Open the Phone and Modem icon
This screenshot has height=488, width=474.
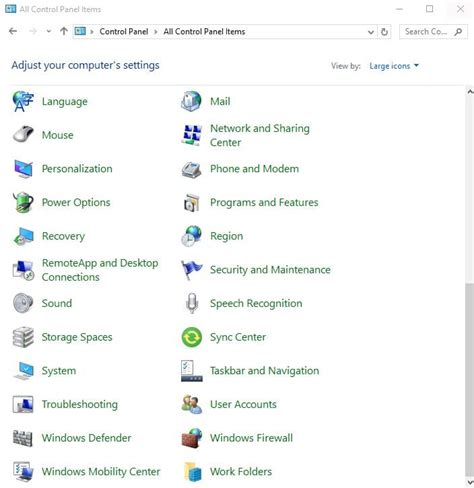(191, 169)
